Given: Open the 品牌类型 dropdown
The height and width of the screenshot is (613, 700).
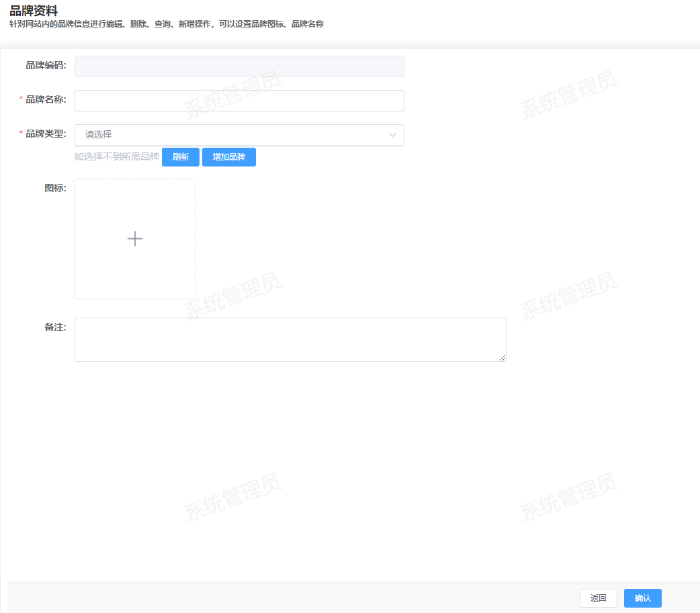Looking at the screenshot, I should (x=239, y=135).
